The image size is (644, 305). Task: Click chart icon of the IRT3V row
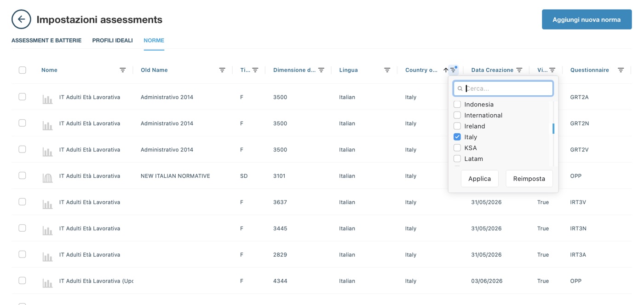[47, 204]
